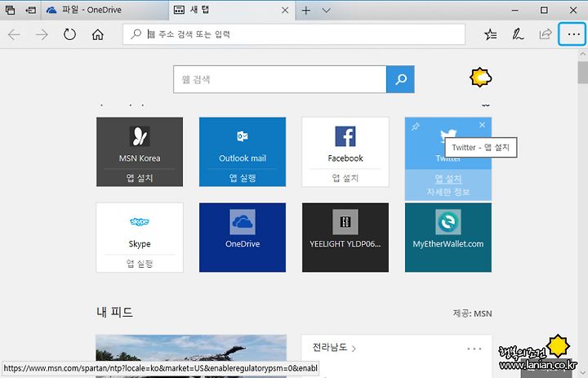
Task: Go to the home page
Action: click(x=97, y=34)
